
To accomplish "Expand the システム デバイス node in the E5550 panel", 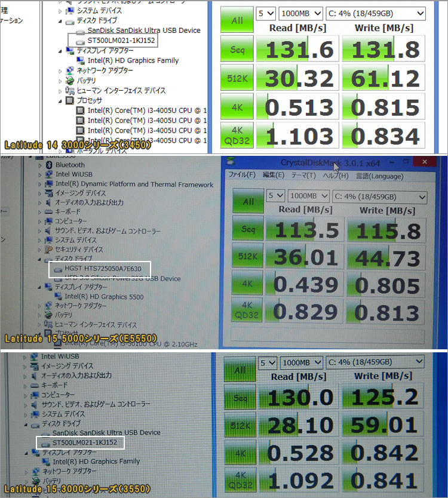I will pos(40,241).
